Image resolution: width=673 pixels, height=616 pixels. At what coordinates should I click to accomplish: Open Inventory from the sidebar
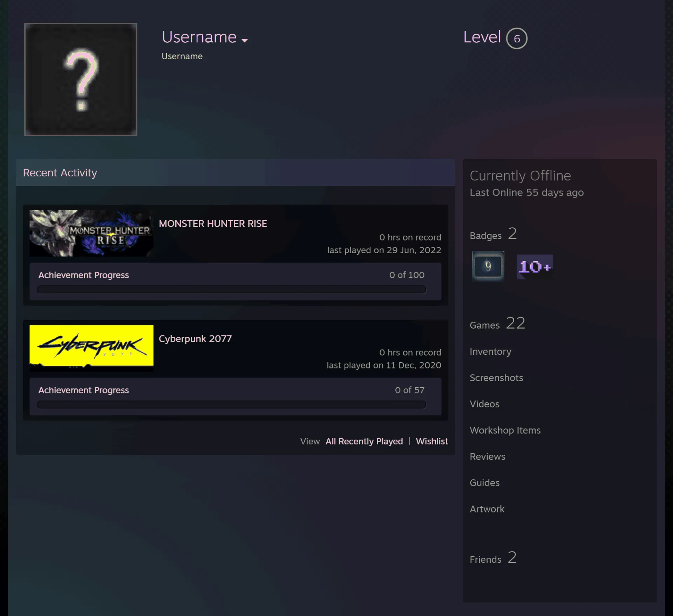[490, 352]
